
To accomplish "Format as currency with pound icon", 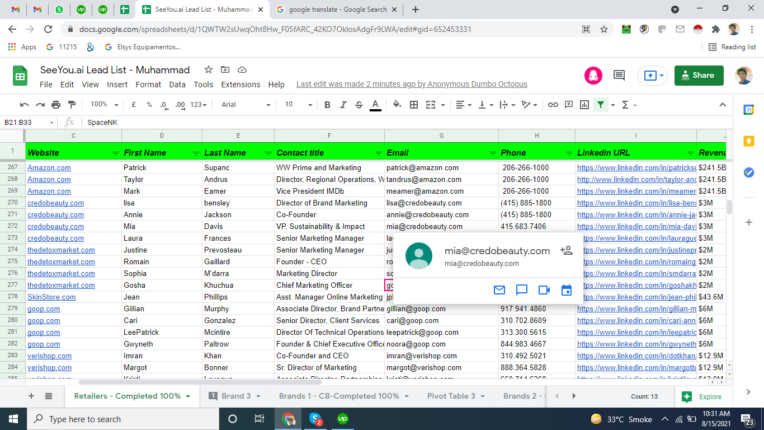I will tap(134, 105).
